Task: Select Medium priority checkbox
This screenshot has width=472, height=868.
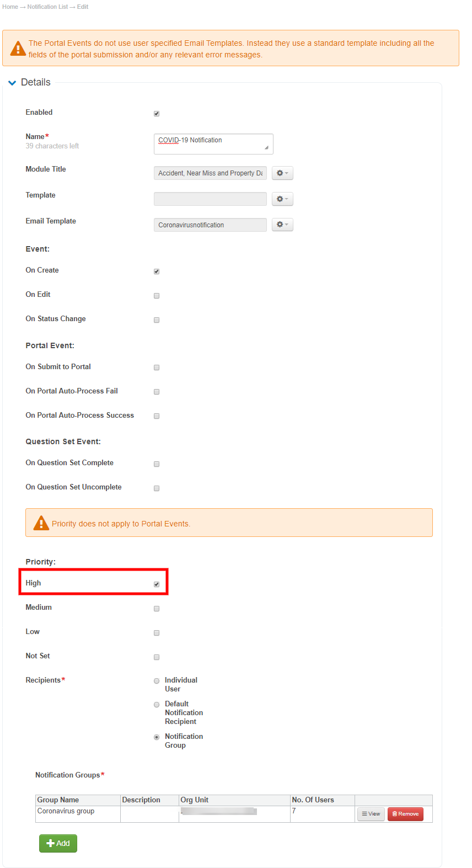Action: [x=157, y=609]
